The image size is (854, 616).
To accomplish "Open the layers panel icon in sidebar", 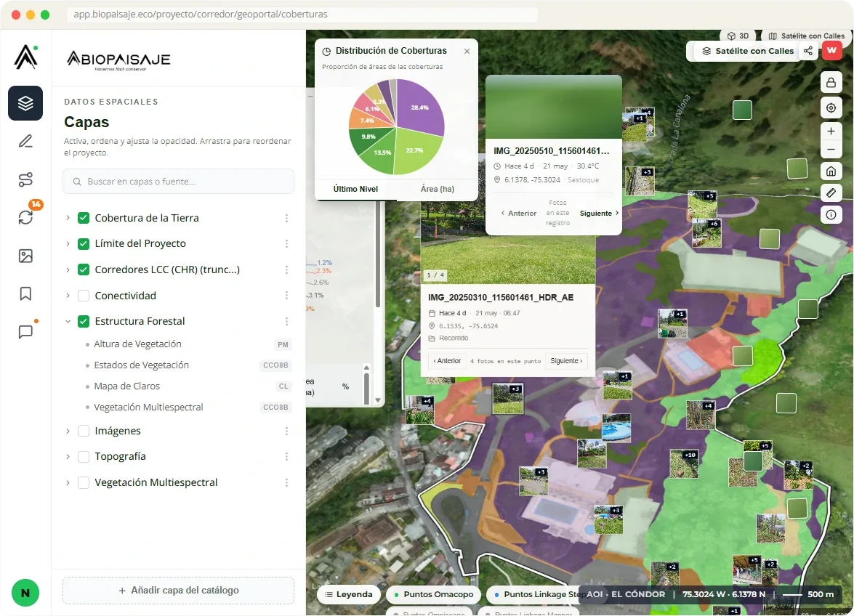I will (25, 103).
